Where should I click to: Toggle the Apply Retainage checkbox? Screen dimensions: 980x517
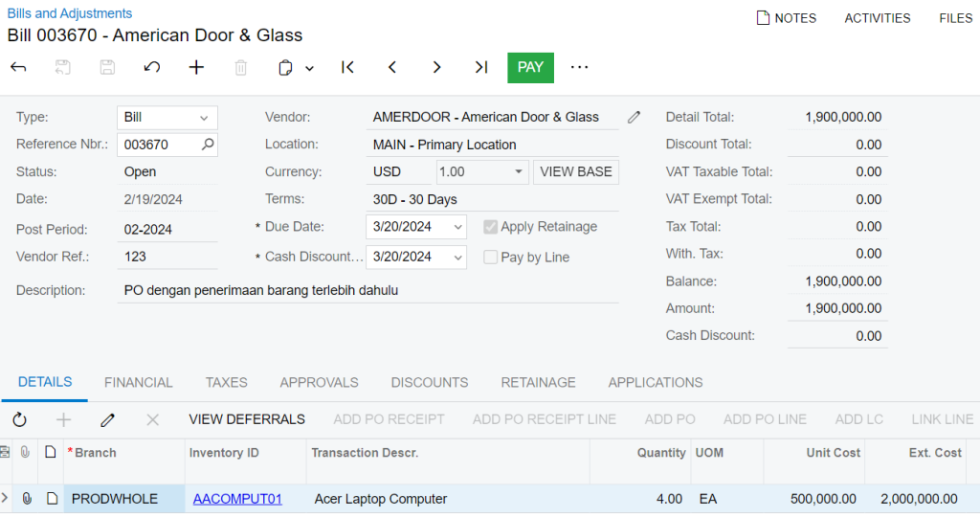491,227
